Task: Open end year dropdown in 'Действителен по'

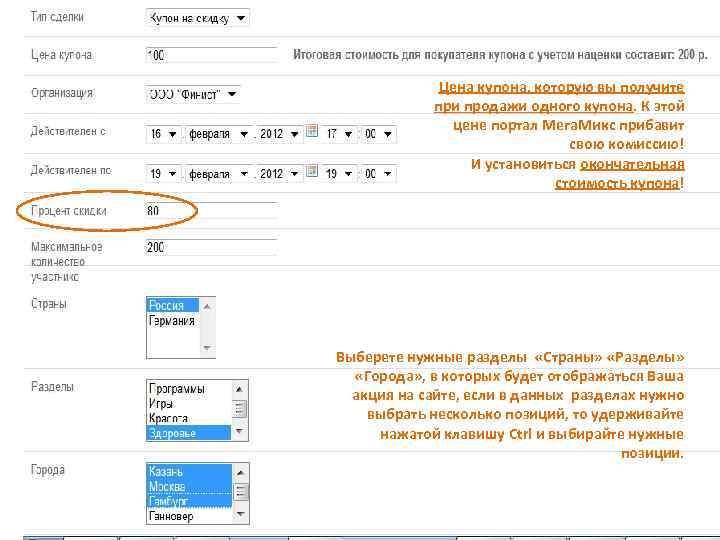Action: coord(279,174)
